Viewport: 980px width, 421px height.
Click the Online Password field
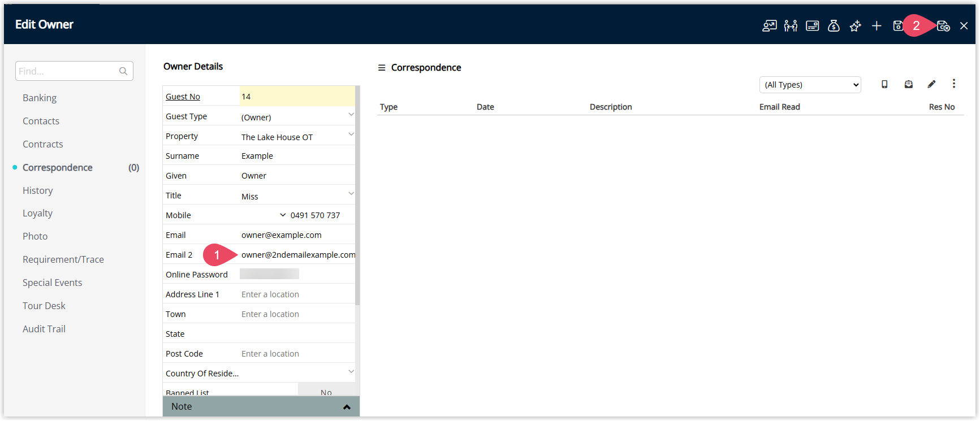pyautogui.click(x=269, y=274)
